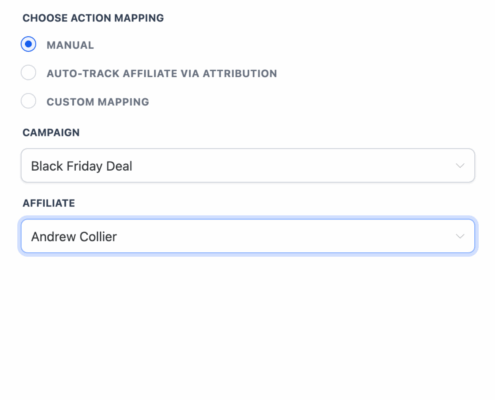The width and height of the screenshot is (495, 400).
Task: Select the Manual radio button
Action: (x=28, y=44)
